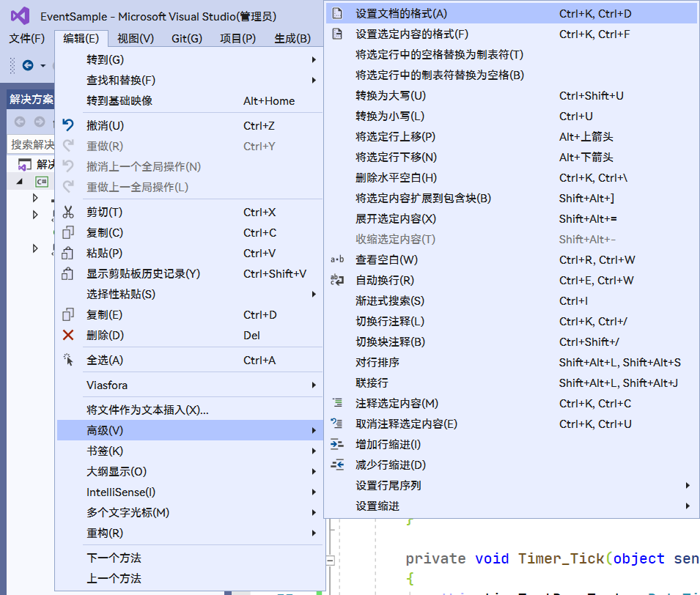Select the 高级(V) menu entry
The image size is (700, 595).
190,430
